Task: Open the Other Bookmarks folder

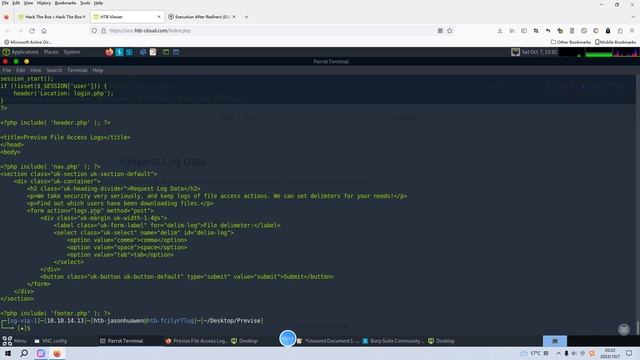Action: 571,42
